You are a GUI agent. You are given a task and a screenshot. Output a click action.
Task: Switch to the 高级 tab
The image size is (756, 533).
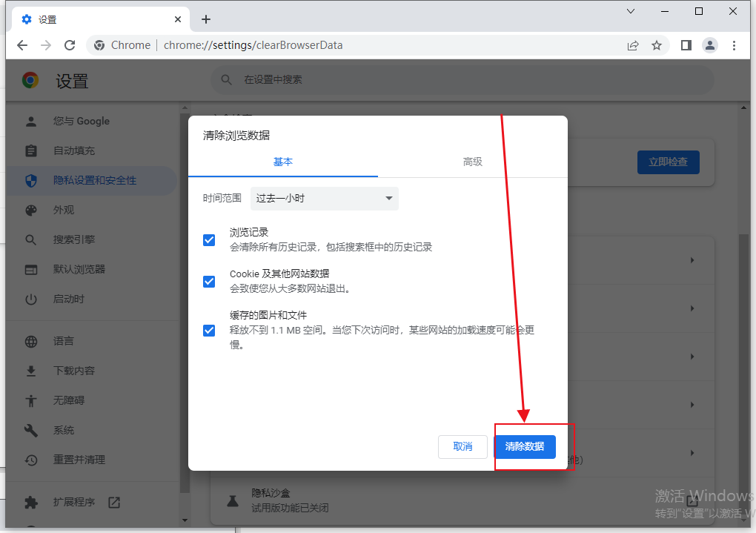473,162
